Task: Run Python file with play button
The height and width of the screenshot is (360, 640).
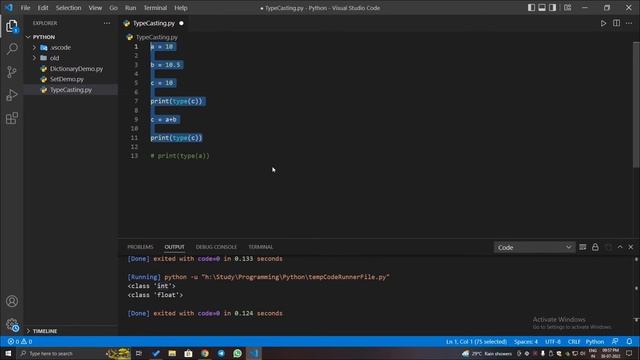Action: click(x=603, y=23)
